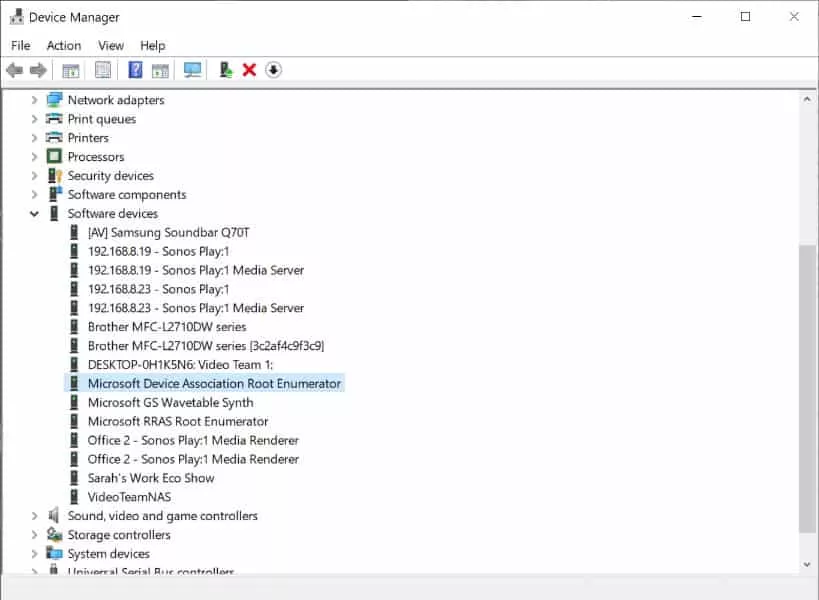Expand the System devices node
This screenshot has height=600, width=819.
point(34,554)
